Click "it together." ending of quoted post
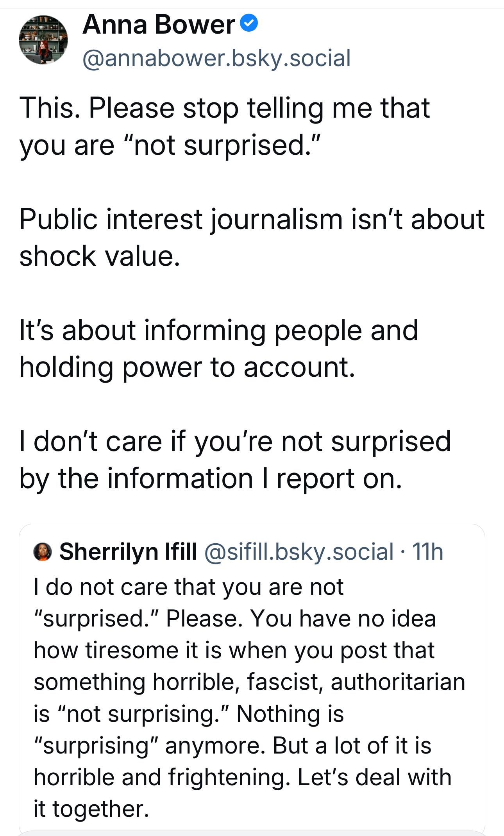The width and height of the screenshot is (504, 836). click(91, 809)
